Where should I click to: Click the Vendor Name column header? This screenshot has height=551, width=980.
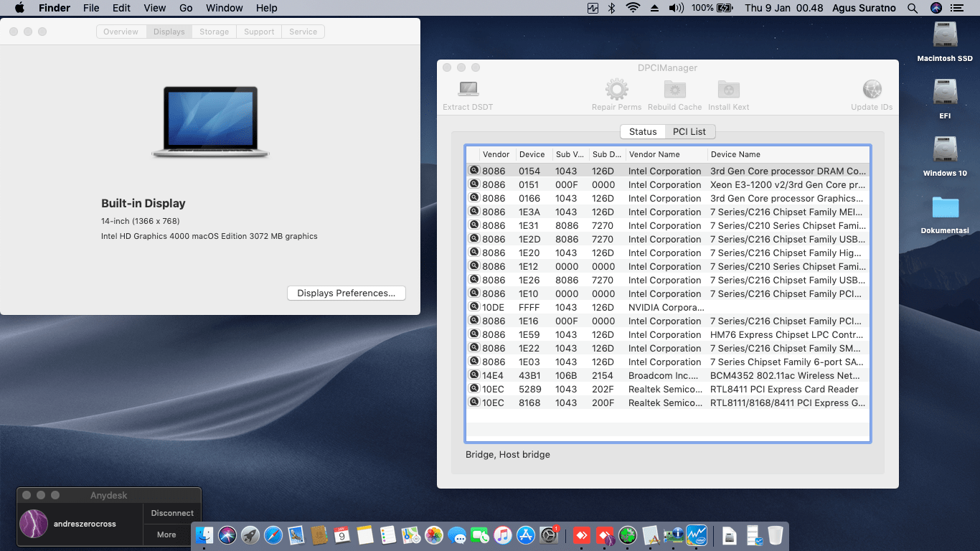pos(666,154)
